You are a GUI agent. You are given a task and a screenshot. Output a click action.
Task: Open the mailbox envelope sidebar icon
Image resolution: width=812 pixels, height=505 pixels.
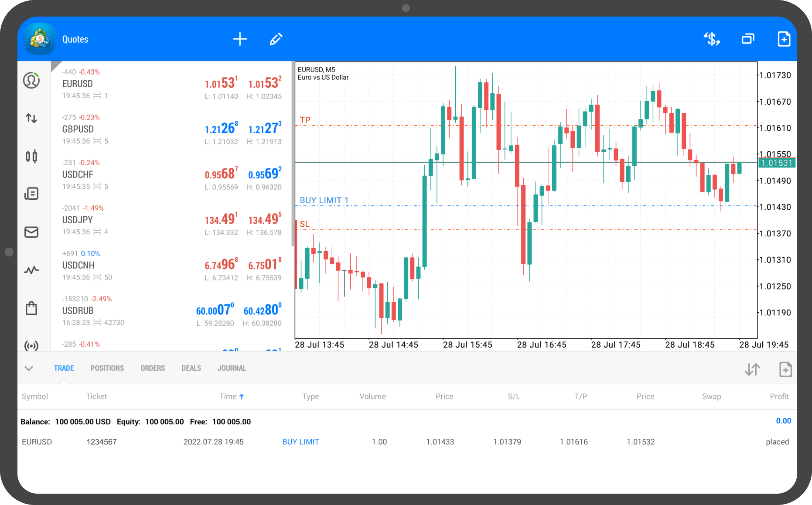click(x=31, y=232)
